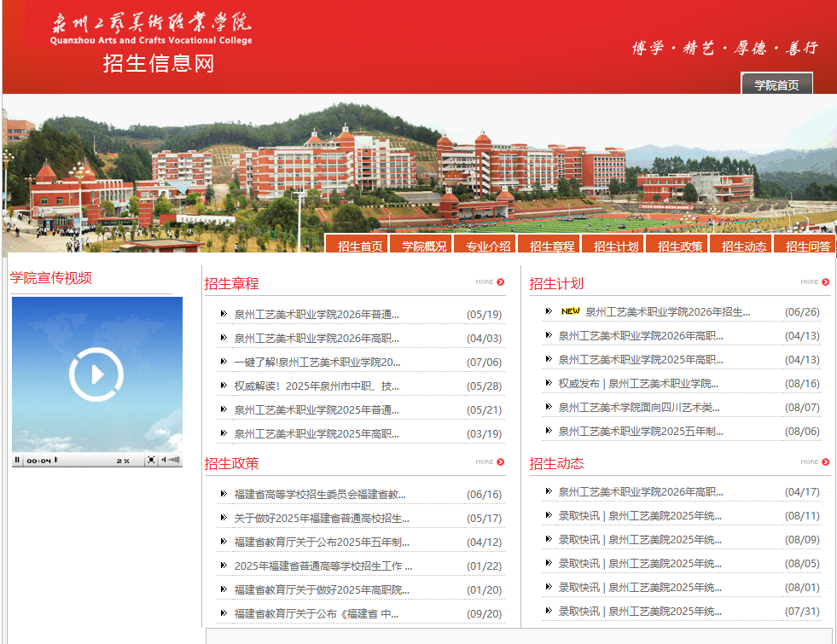
Task: Open the 福建省高等学校招生委员会 policy link
Action: pos(320,494)
